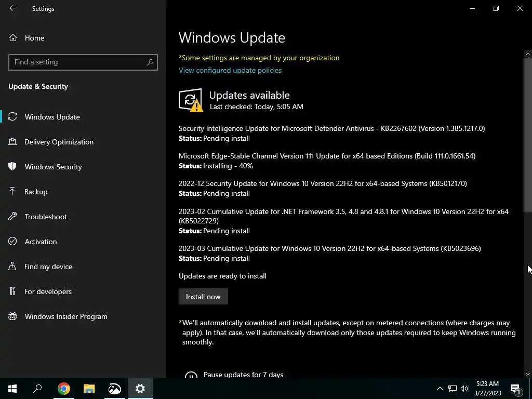Image resolution: width=532 pixels, height=399 pixels.
Task: Click Last checked: Today, 5:05 AM text
Action: coord(257,107)
